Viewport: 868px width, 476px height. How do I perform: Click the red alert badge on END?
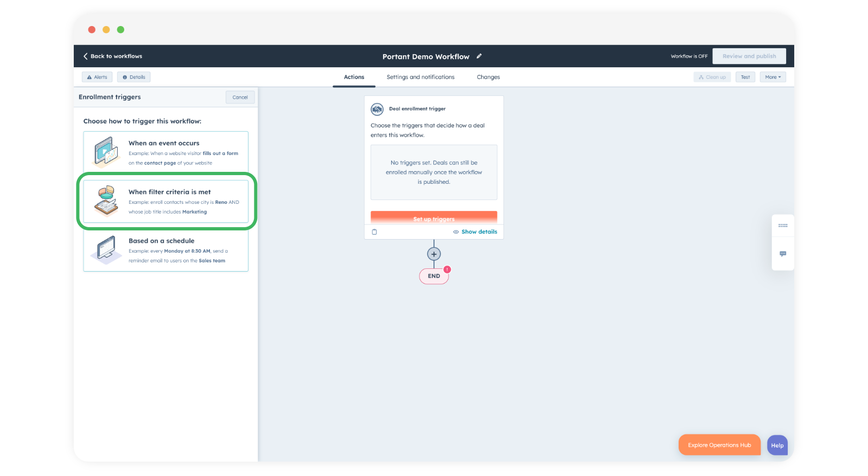point(447,269)
